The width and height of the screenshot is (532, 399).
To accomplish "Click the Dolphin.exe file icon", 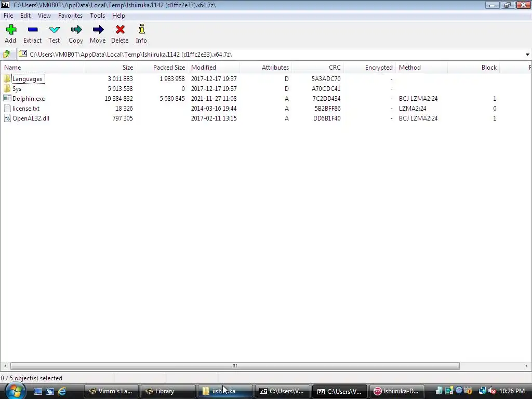I will 7,98.
